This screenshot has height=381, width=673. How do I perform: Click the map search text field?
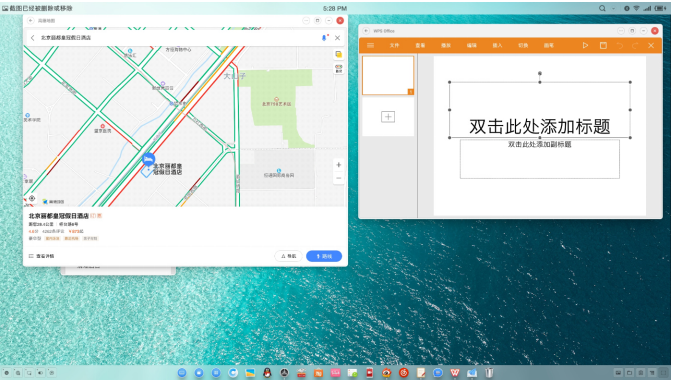pos(178,38)
